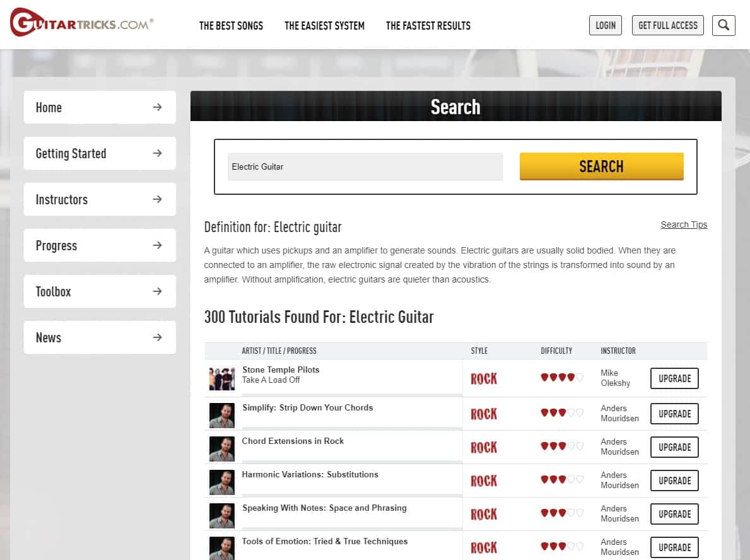
Task: Click the Login button
Action: [x=605, y=25]
